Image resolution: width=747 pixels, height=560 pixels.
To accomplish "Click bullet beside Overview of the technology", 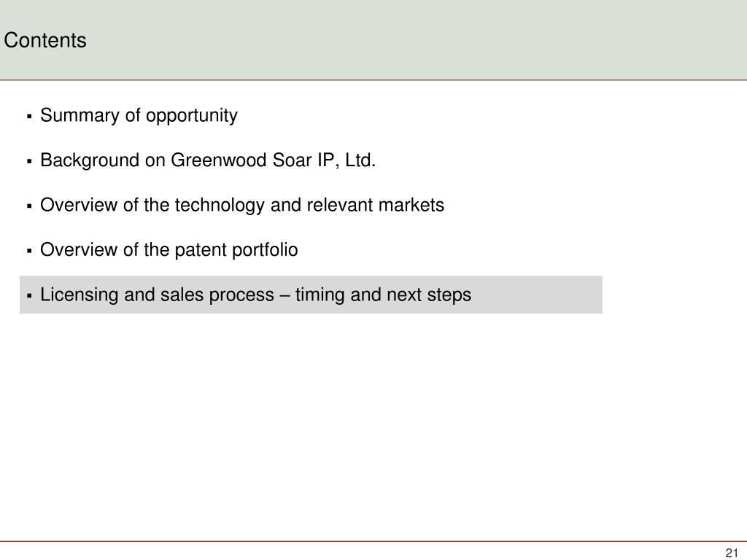I will (x=29, y=206).
